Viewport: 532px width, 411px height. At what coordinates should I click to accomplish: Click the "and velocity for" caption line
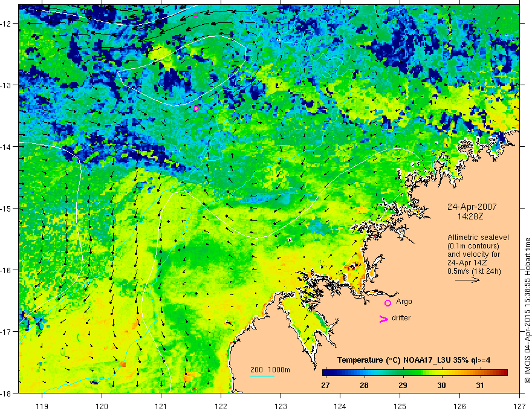473,254
